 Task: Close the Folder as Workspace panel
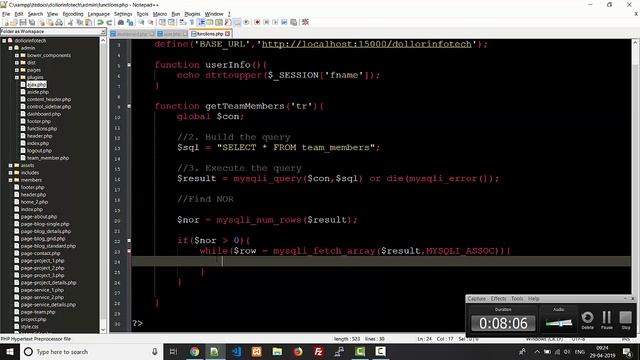[103, 31]
